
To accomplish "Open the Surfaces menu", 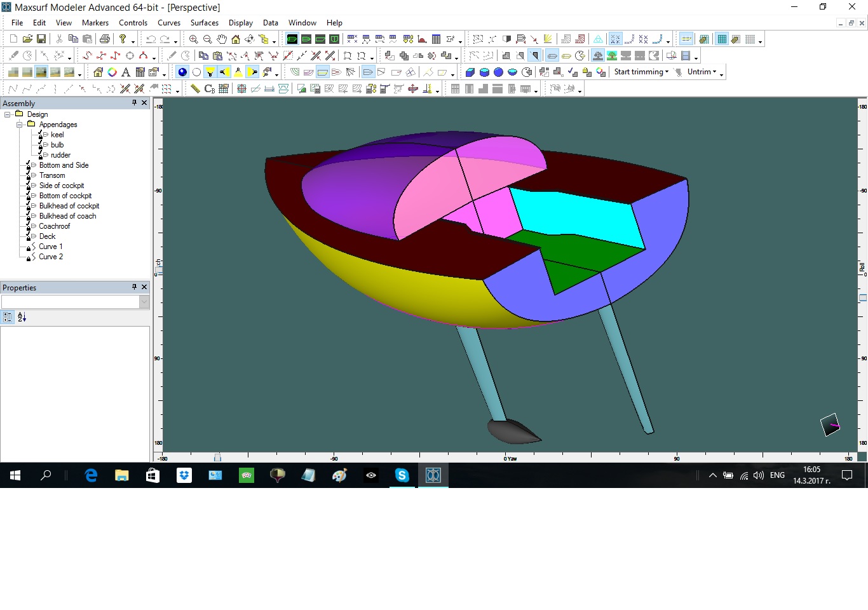I will coord(204,23).
